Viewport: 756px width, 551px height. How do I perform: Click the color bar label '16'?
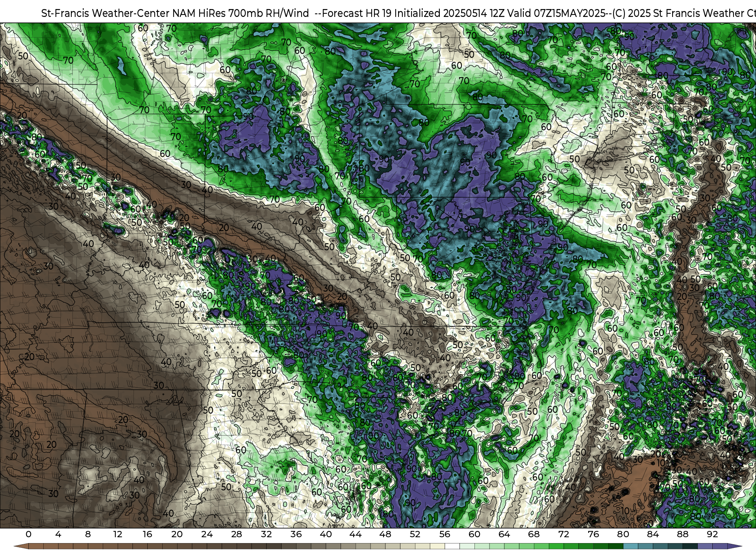pyautogui.click(x=147, y=534)
